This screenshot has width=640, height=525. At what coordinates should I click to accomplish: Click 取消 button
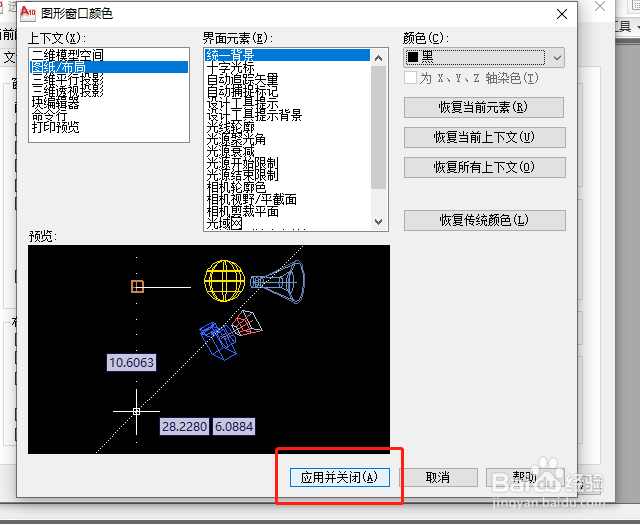438,477
